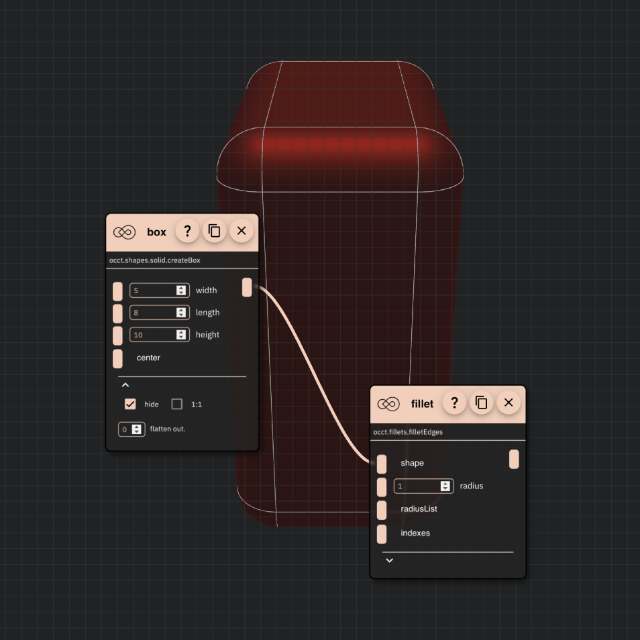
Task: Duplicate the fillet node
Action: click(481, 403)
